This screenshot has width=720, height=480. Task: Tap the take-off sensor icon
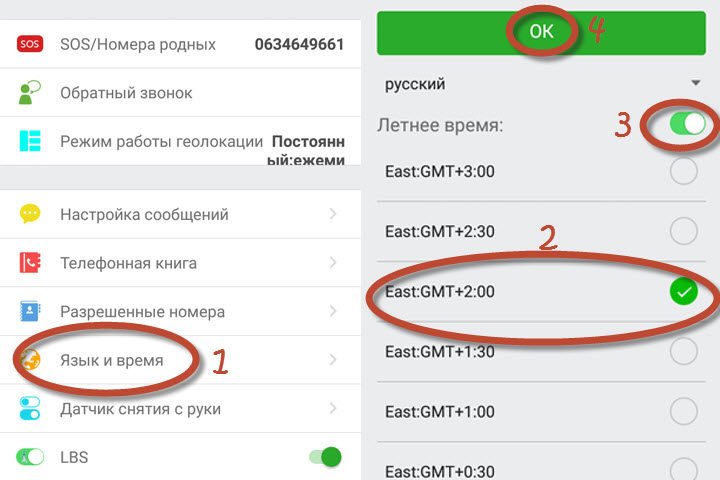30,408
